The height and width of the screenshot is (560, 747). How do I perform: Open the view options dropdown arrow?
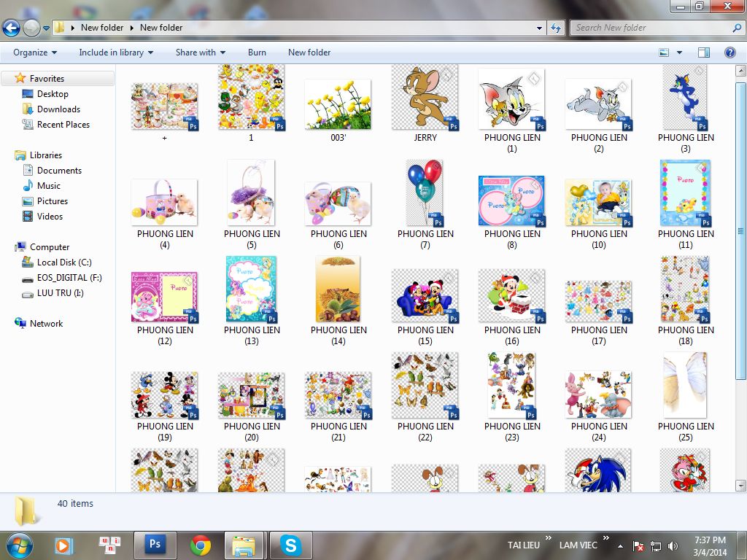pos(679,52)
